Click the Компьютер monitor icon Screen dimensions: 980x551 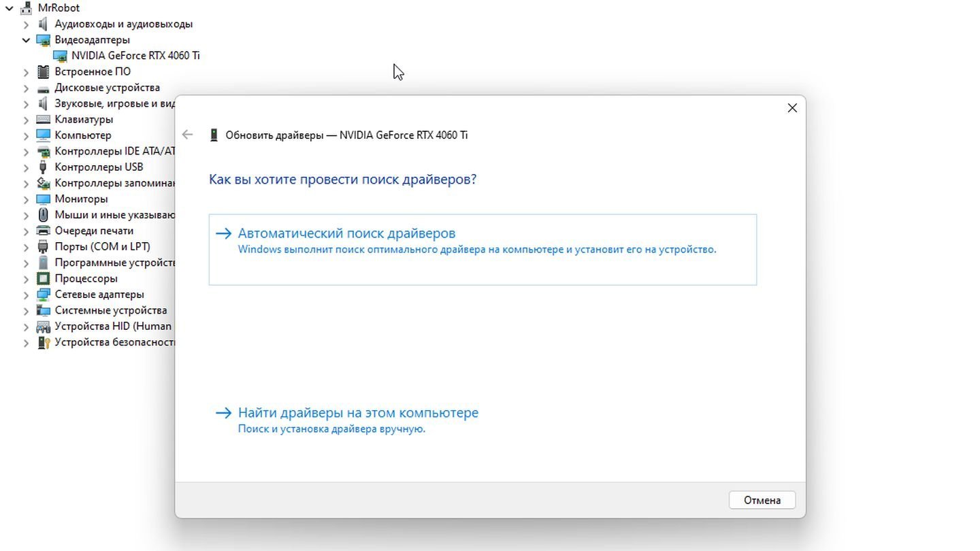(43, 135)
